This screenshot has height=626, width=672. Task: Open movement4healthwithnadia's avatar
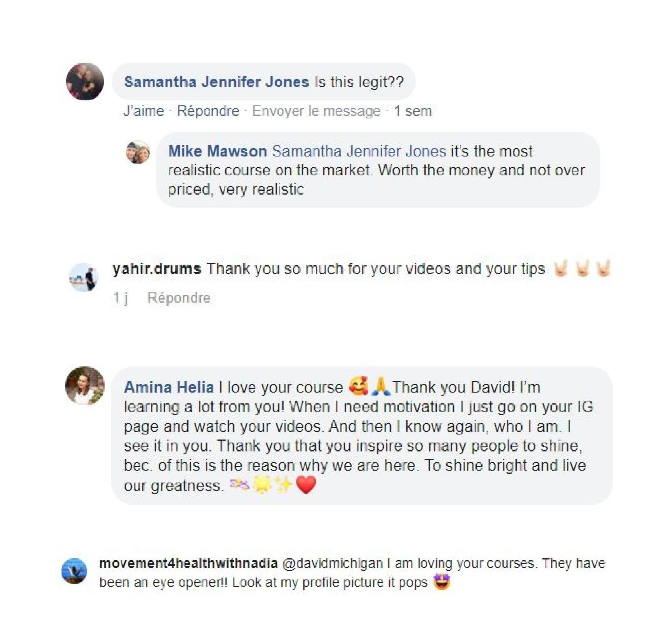[x=74, y=571]
